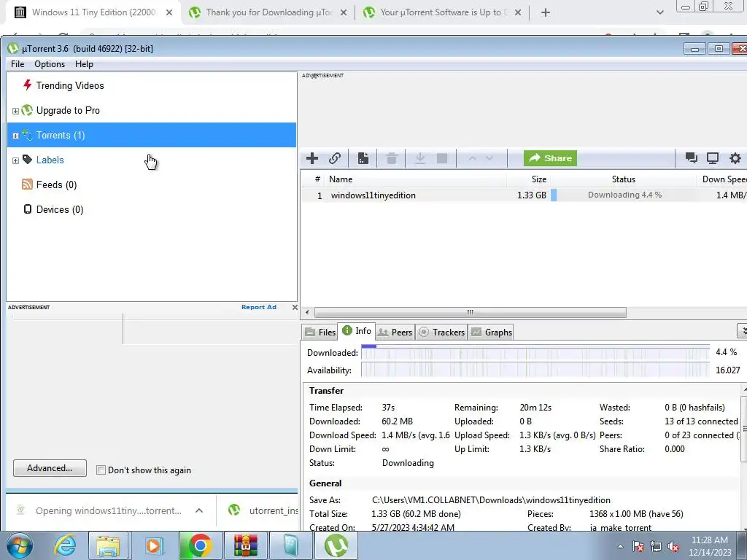Click the Start Torrent download arrow icon
The height and width of the screenshot is (560, 747).
(419, 158)
